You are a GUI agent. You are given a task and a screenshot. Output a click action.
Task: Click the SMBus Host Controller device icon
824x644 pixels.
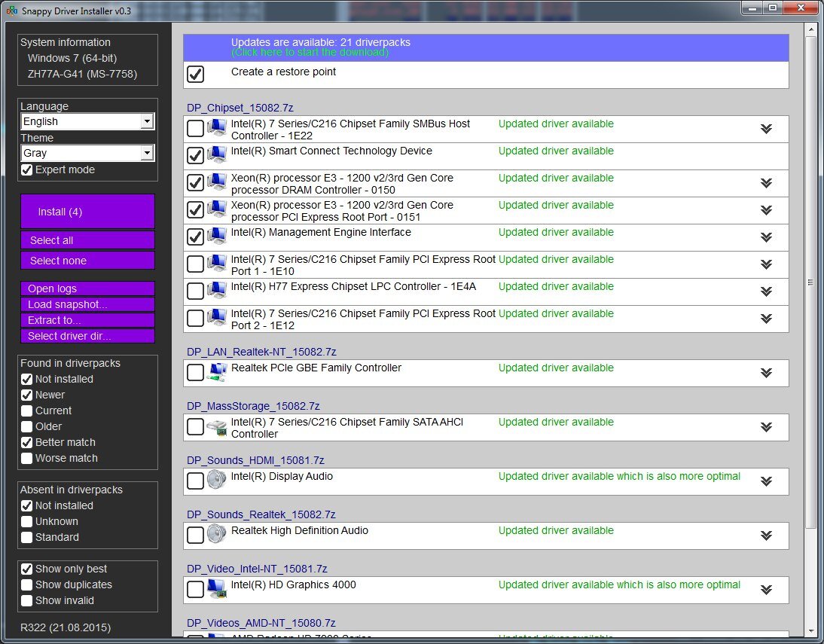[x=216, y=128]
